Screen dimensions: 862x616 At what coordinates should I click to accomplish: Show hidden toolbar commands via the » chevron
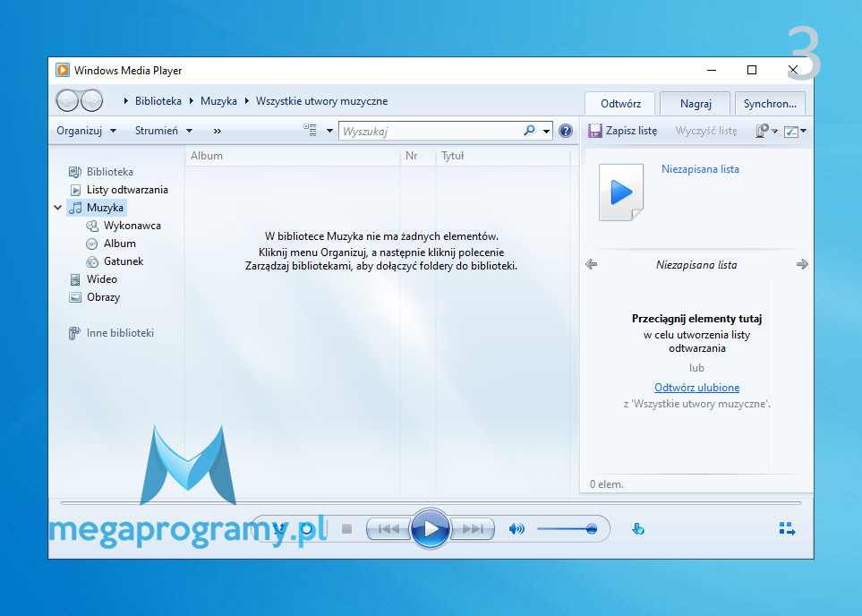click(218, 131)
